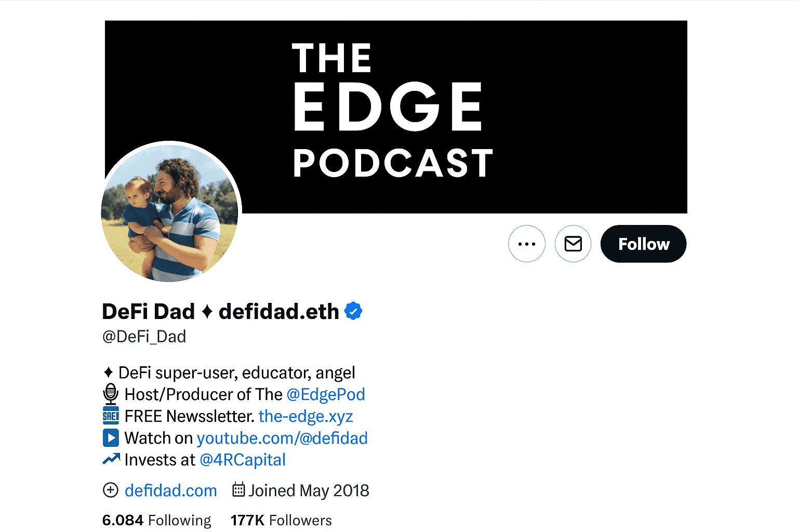This screenshot has width=798, height=532.
Task: Open the DeFi Dad profile photo
Action: pyautogui.click(x=170, y=212)
